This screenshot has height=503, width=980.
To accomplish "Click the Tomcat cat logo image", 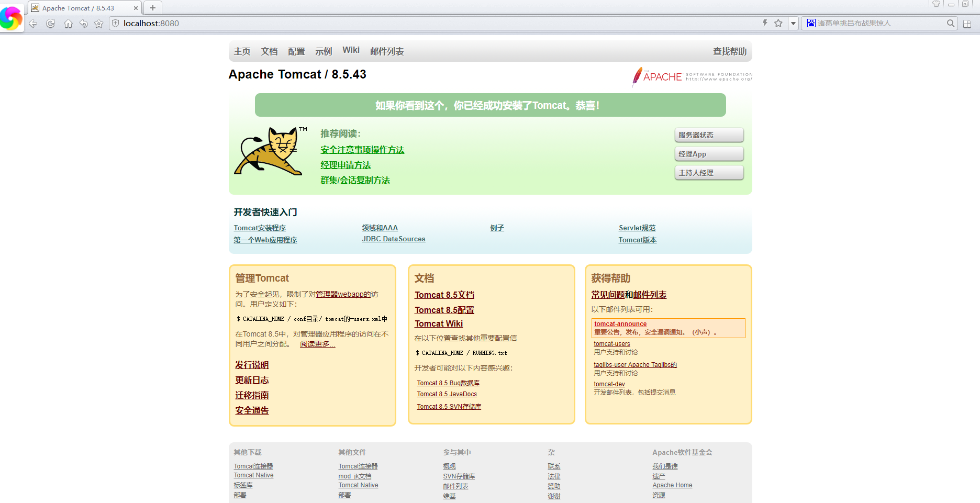I will tap(271, 151).
